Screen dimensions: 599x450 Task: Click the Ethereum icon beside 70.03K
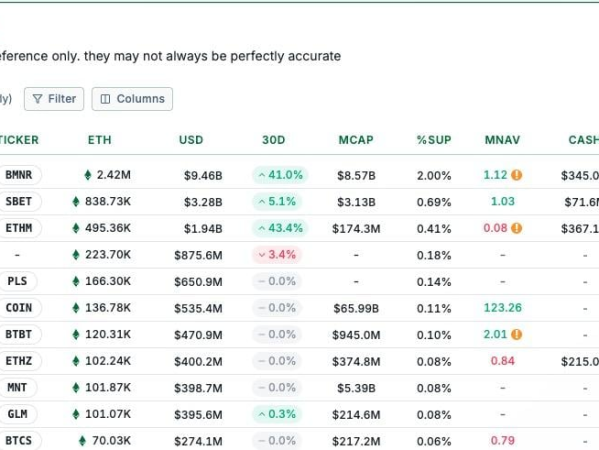83,441
